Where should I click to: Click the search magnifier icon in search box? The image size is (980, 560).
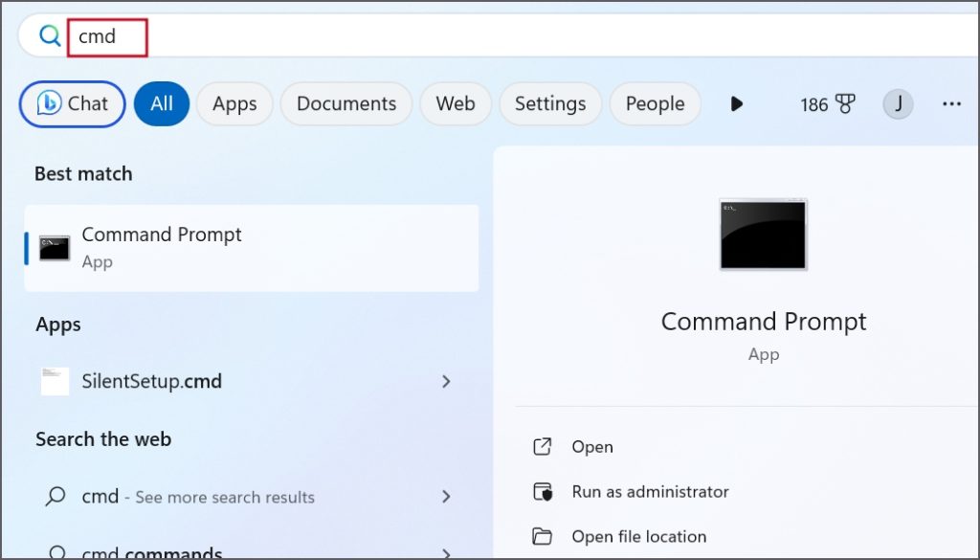click(x=49, y=36)
